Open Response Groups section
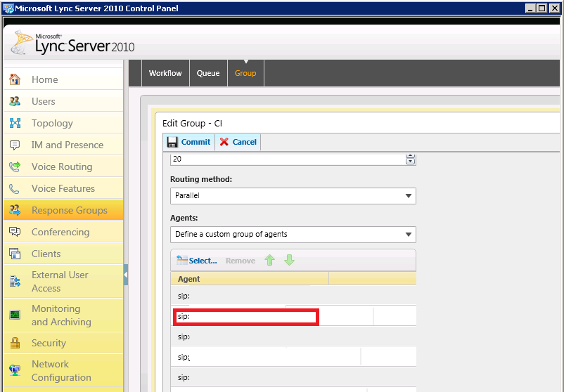Image resolution: width=564 pixels, height=392 pixels. [63, 210]
